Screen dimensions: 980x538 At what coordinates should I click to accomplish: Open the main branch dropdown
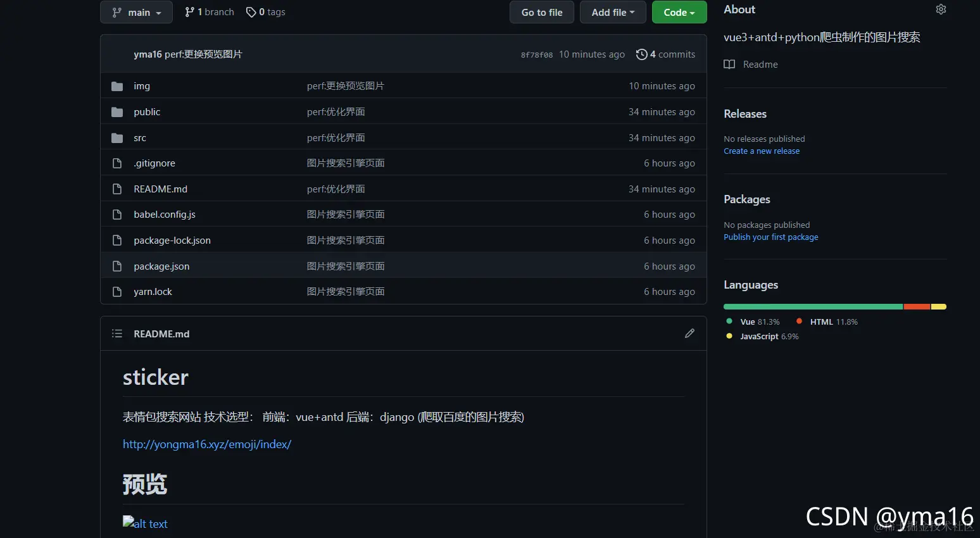coord(136,12)
